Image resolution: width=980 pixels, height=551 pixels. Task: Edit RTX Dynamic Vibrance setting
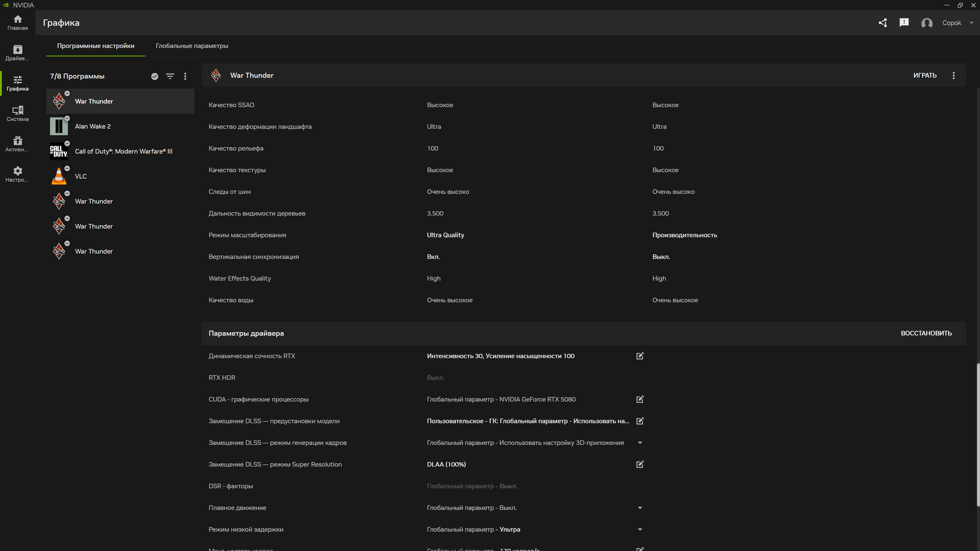point(640,356)
